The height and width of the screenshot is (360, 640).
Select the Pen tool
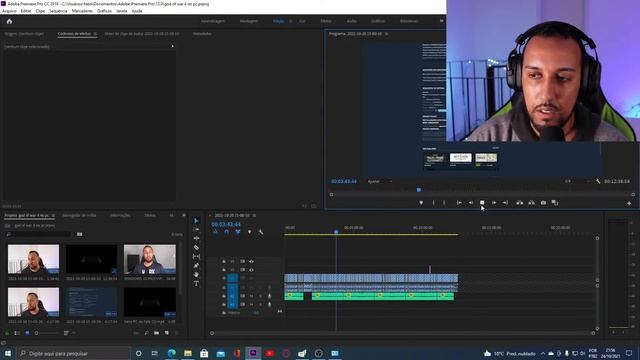196,266
